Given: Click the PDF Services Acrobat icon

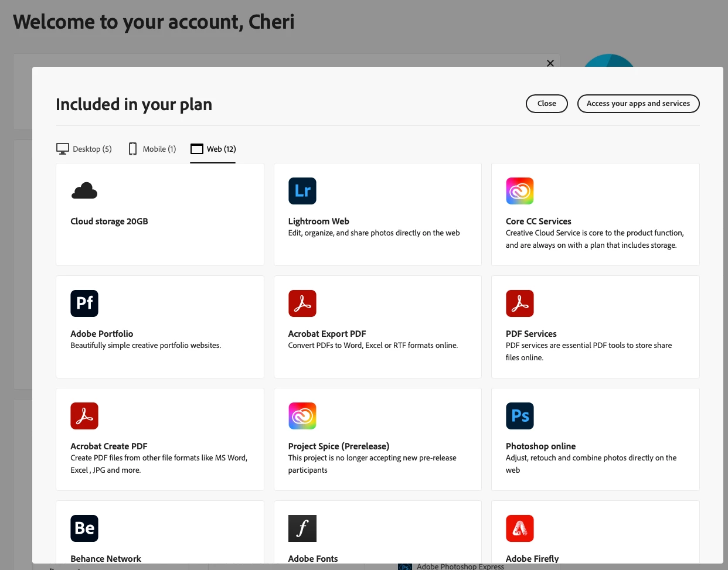Looking at the screenshot, I should coord(520,303).
